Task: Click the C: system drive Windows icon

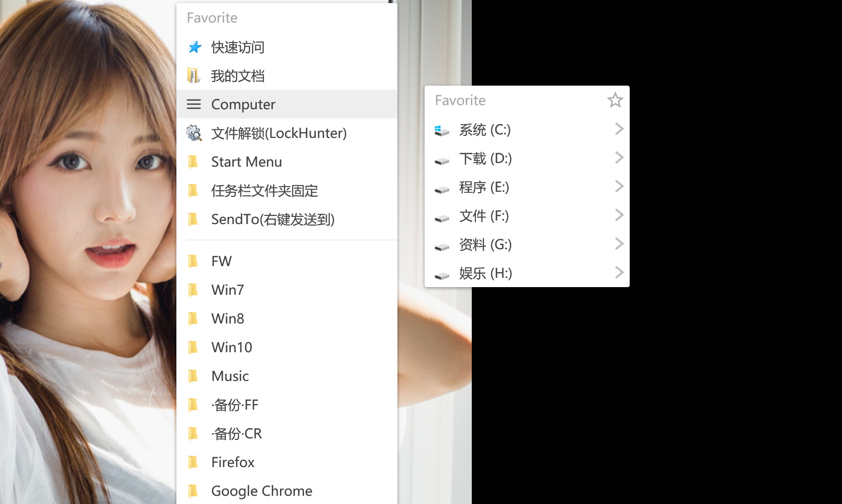Action: pyautogui.click(x=442, y=130)
